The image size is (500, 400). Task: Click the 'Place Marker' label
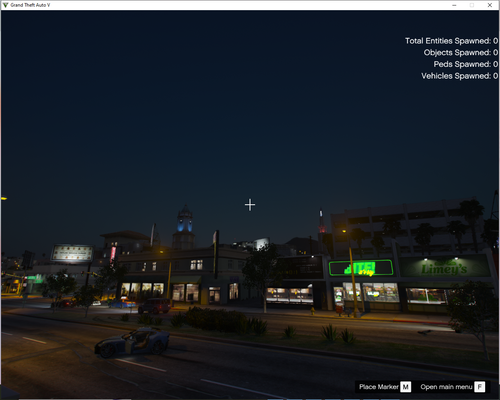click(x=379, y=387)
